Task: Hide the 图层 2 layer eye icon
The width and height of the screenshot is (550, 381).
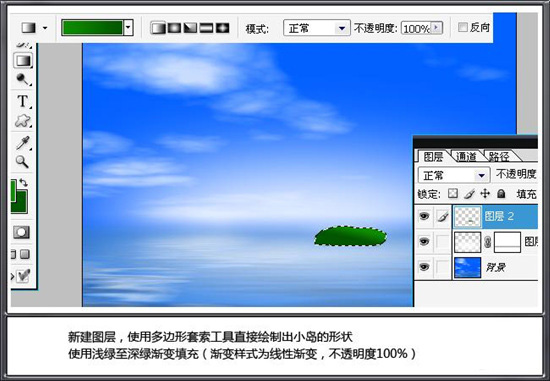Action: 424,216
